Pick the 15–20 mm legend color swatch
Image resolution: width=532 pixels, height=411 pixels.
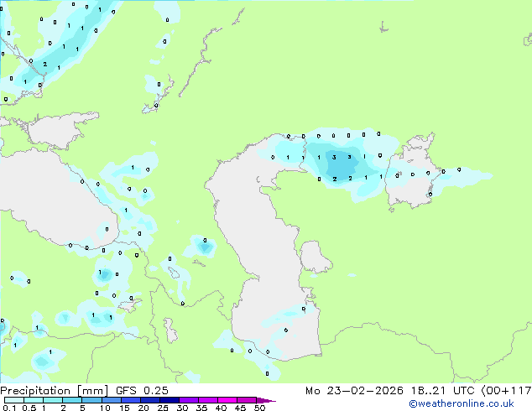pyautogui.click(x=131, y=400)
